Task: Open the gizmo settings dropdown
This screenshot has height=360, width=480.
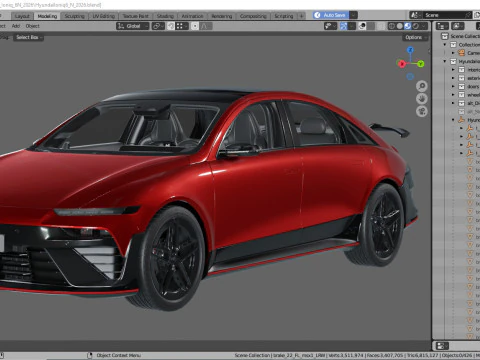Action: pos(352,26)
